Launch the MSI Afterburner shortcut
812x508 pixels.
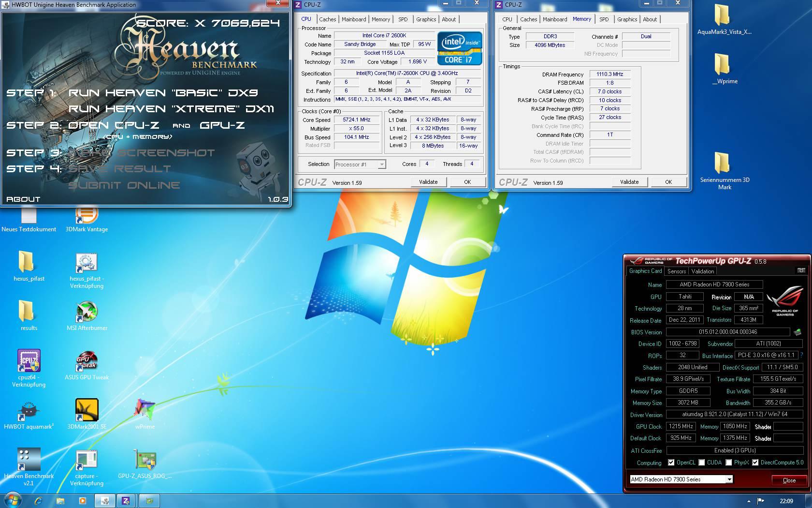click(87, 316)
